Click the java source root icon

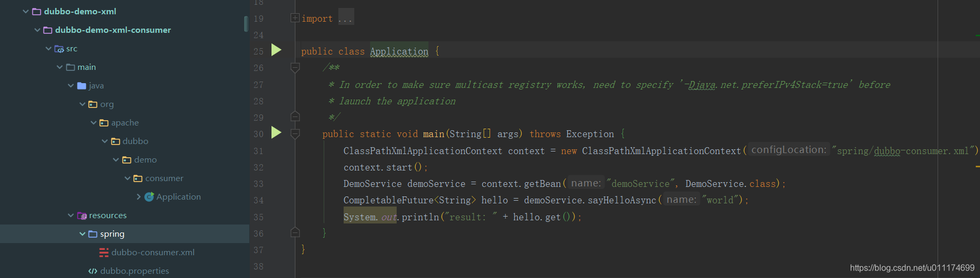tap(82, 85)
